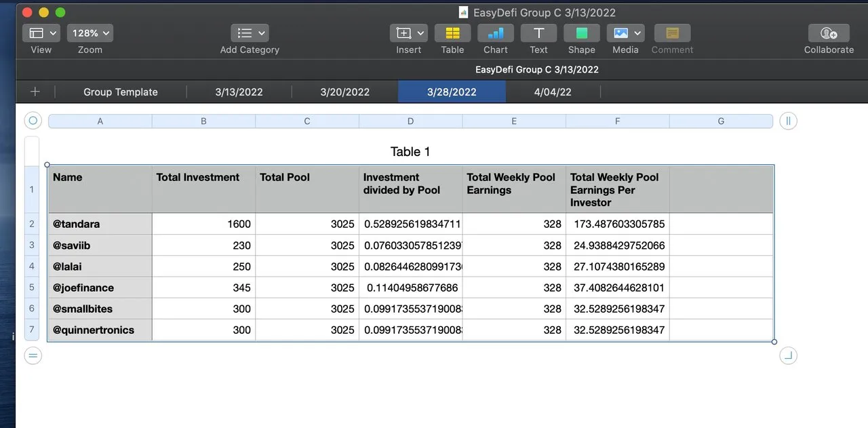Add a new sheet with plus button
868x428 pixels.
pos(35,92)
